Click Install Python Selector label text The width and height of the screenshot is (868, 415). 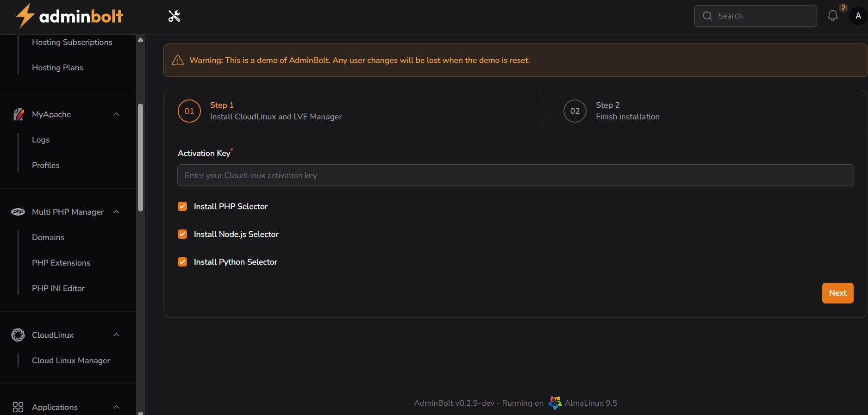click(x=235, y=262)
